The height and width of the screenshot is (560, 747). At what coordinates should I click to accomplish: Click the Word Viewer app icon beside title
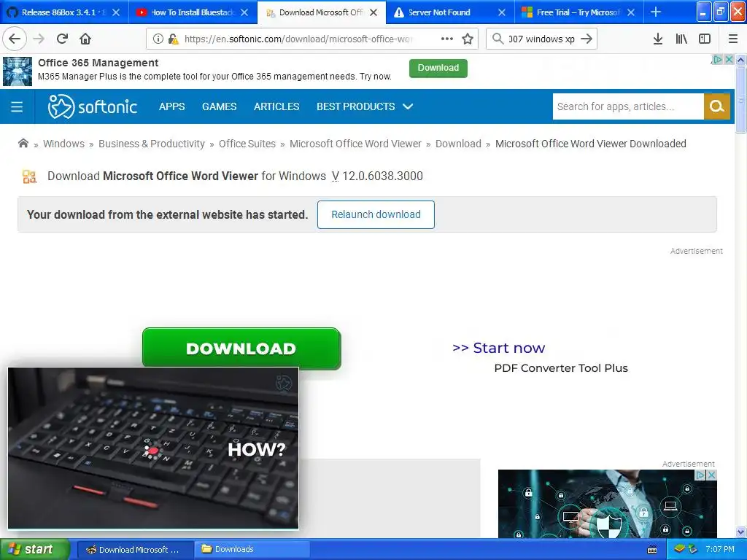29,176
